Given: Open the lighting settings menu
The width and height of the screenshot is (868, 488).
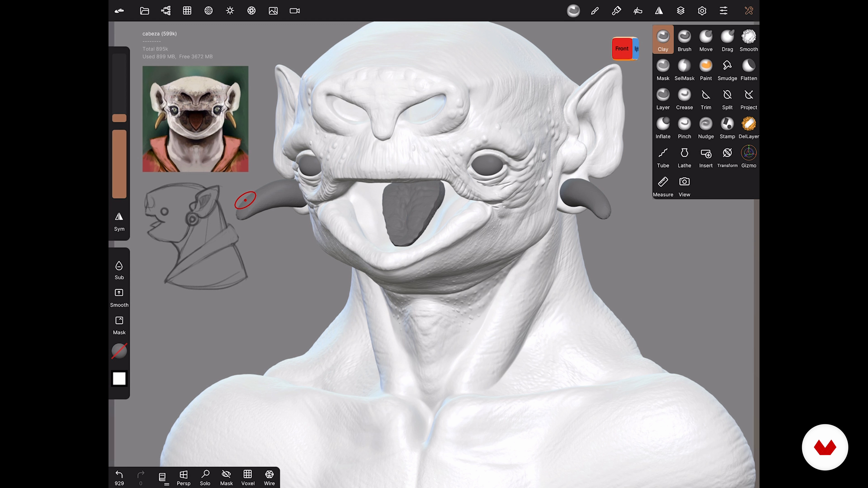Looking at the screenshot, I should point(230,11).
